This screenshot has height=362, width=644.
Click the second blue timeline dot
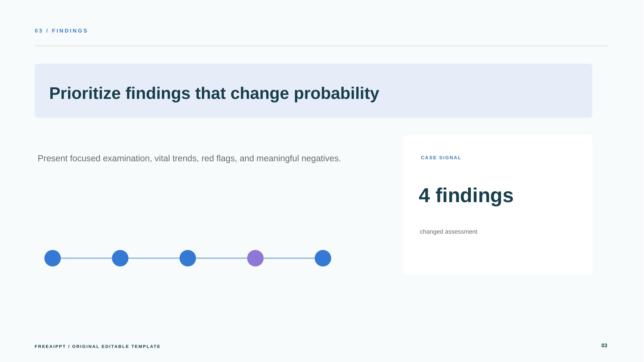point(120,258)
